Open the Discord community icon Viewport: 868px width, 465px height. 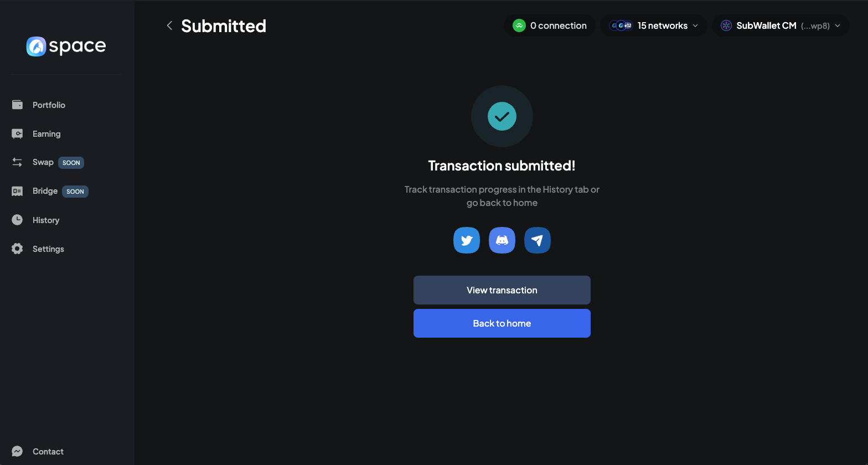[502, 240]
